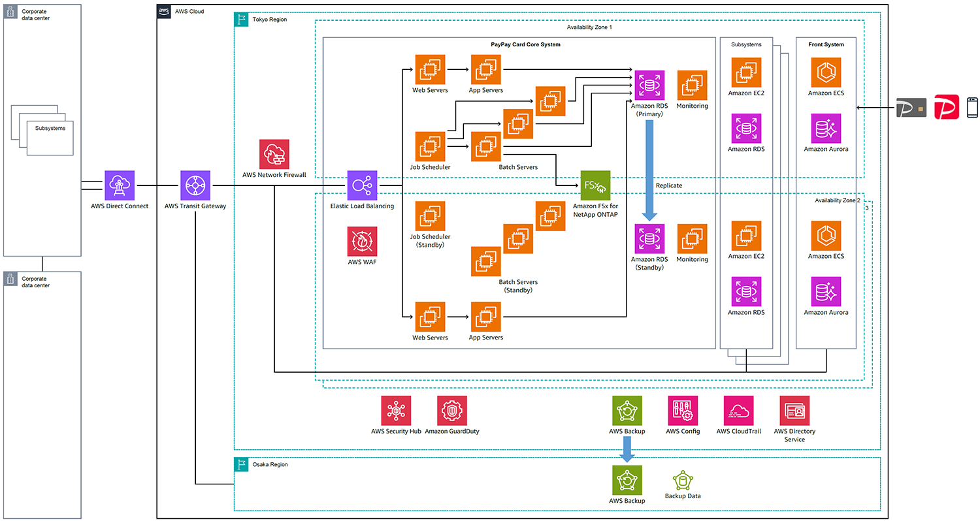
Task: Click the red PayPay app logo
Action: [x=945, y=106]
